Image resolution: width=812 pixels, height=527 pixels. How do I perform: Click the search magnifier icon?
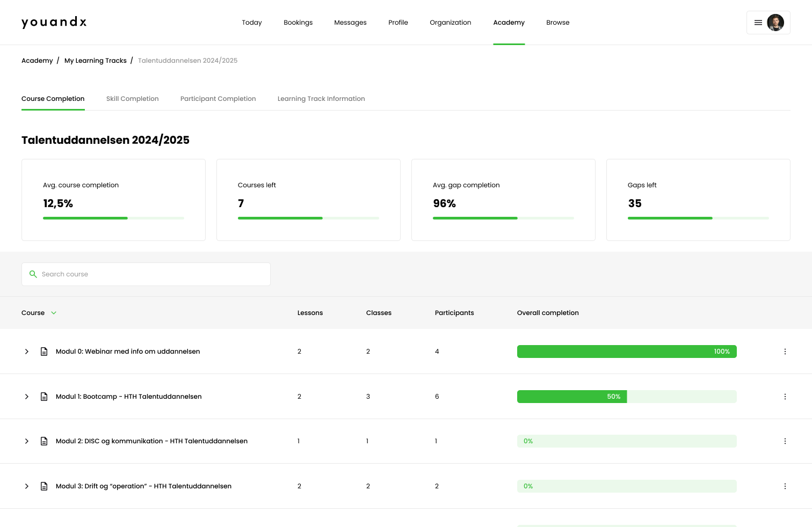(x=33, y=274)
